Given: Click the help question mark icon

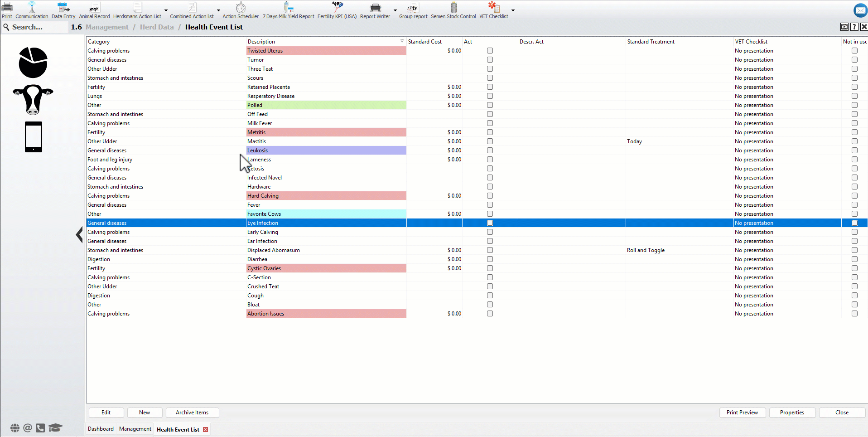Looking at the screenshot, I should pyautogui.click(x=854, y=27).
